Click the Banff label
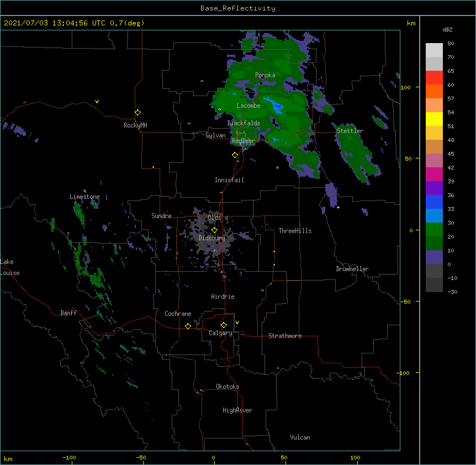Image resolution: width=476 pixels, height=465 pixels. click(68, 313)
